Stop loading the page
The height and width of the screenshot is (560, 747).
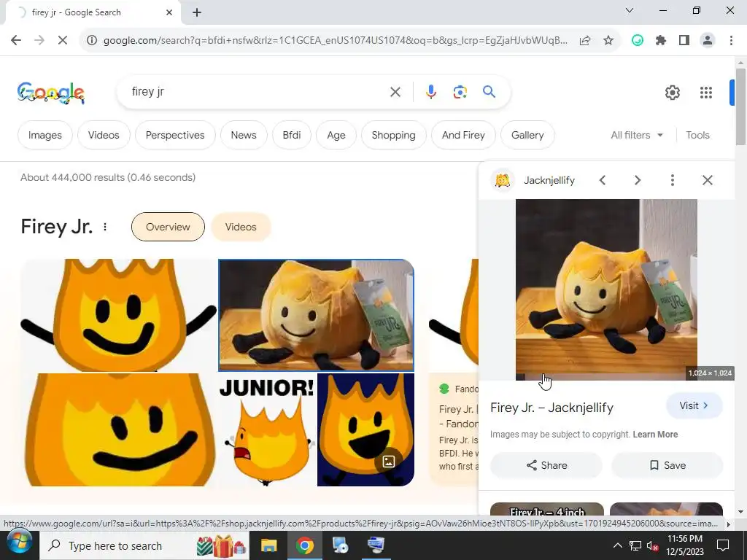63,41
